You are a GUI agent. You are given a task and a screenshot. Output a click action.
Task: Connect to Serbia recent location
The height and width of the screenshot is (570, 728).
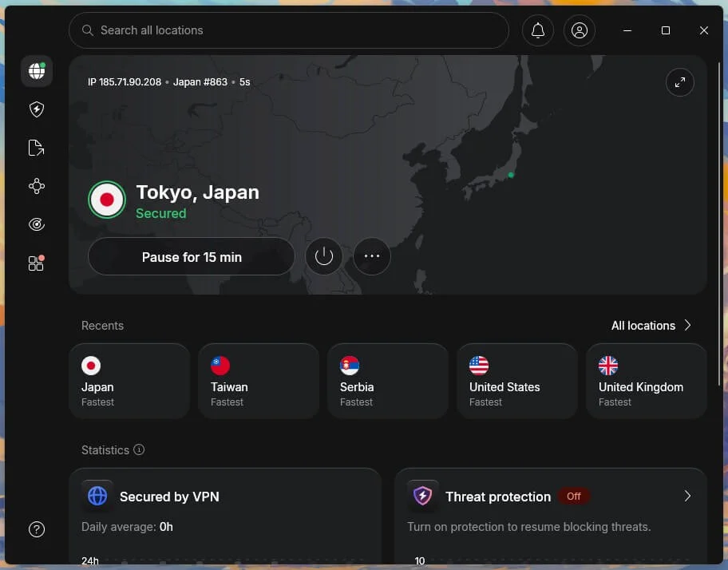388,381
